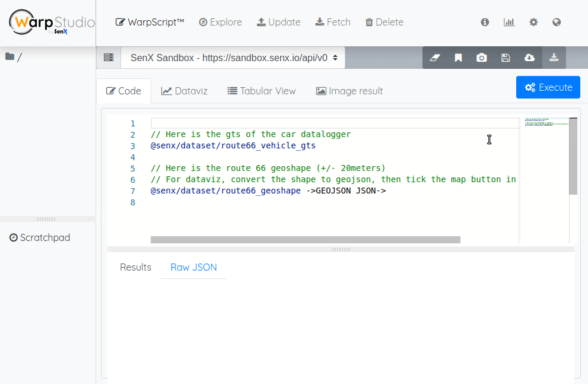Click the floppy disk save icon
The height and width of the screenshot is (384, 588).
tap(506, 58)
